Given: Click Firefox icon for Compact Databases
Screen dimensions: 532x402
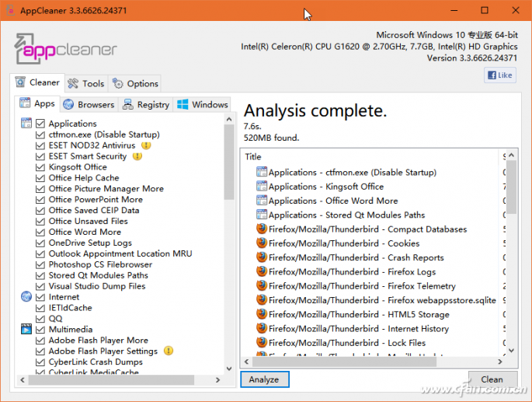Looking at the screenshot, I should pyautogui.click(x=262, y=229).
